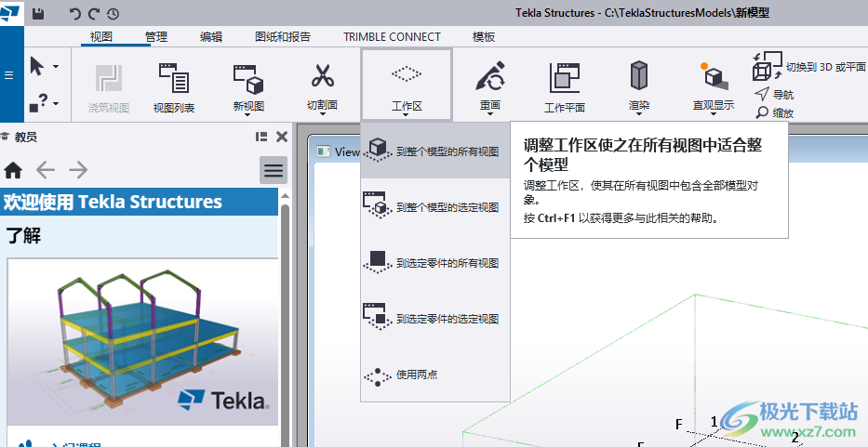
Task: Switch to the 编辑 ribbon tab
Action: [211, 36]
